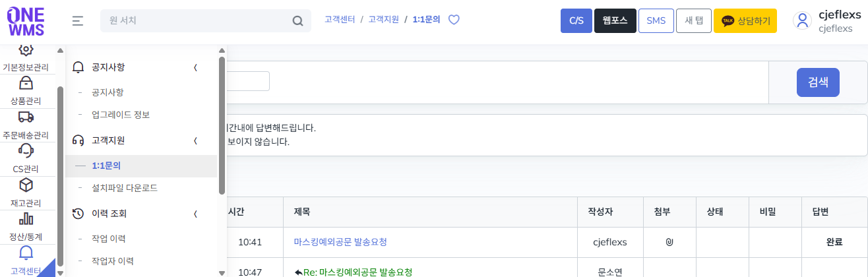Click attachment clip icon in first row
868x277 pixels.
(x=669, y=242)
